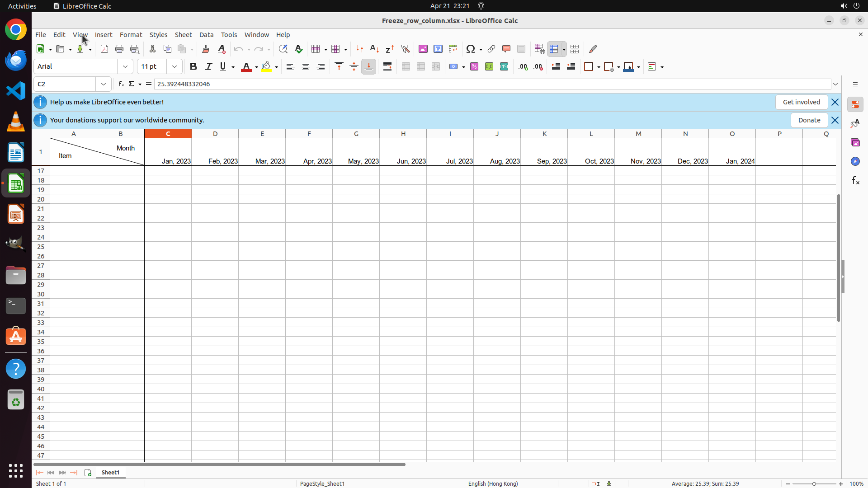Open the View menu
The image size is (868, 488).
(x=80, y=35)
